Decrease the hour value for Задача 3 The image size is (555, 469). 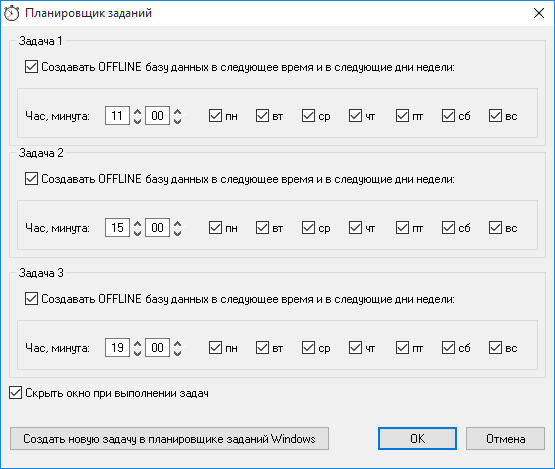point(137,353)
